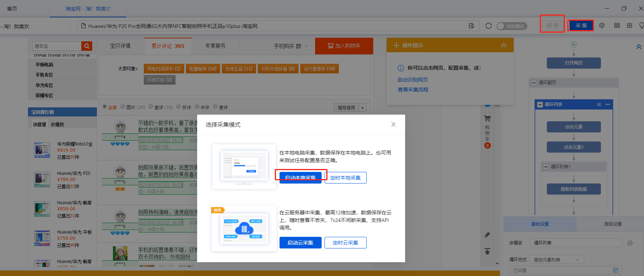Image resolution: width=644 pixels, height=276 pixels.
Task: Select the 收藏数 ranking tab
Action: tap(57, 124)
